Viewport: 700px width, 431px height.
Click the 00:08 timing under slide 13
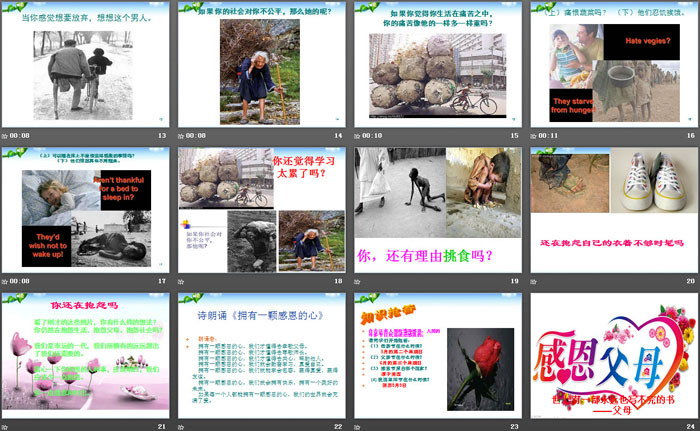(20, 135)
